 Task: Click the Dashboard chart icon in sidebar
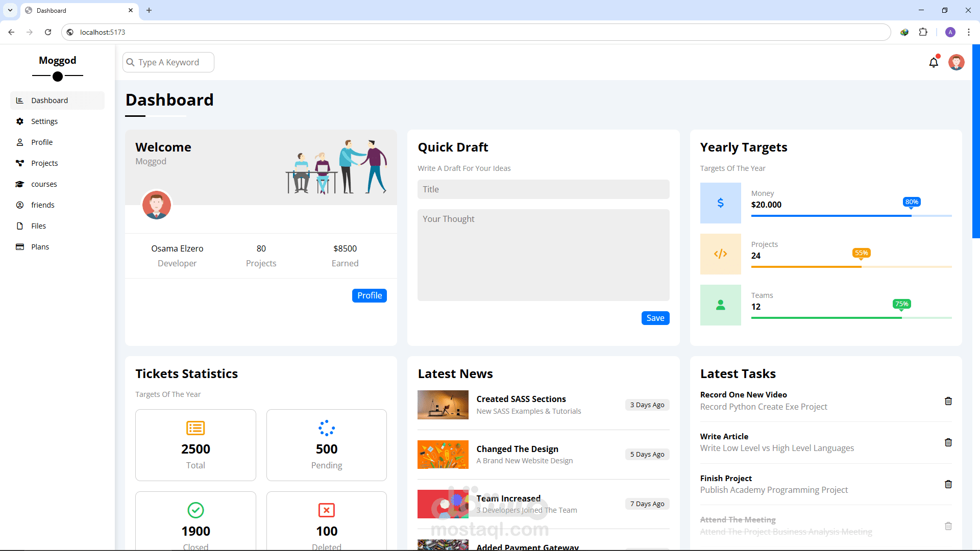[20, 101]
